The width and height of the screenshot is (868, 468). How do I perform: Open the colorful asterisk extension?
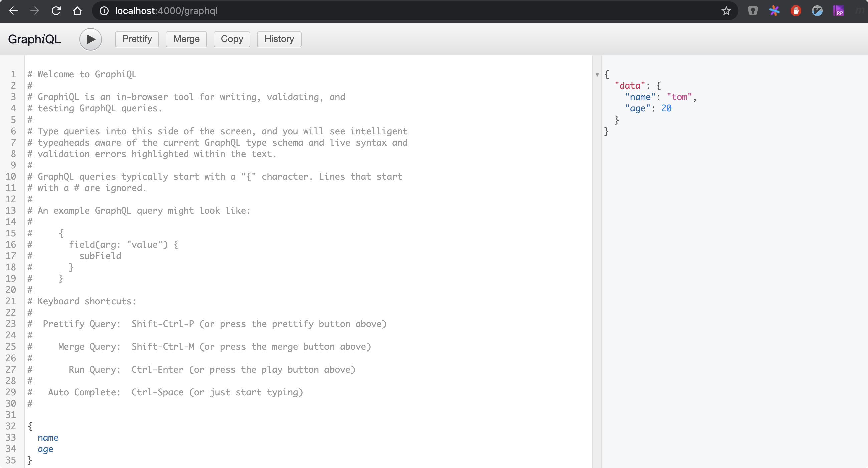774,11
